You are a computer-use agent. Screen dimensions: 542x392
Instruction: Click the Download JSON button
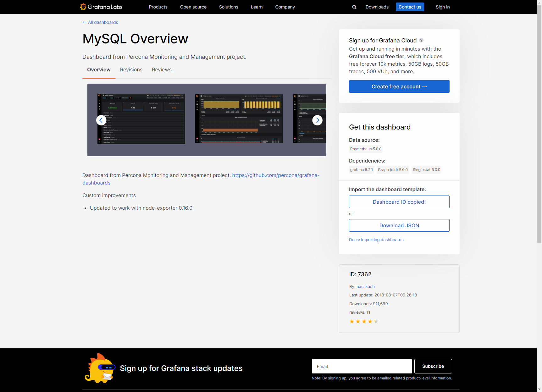(x=399, y=225)
